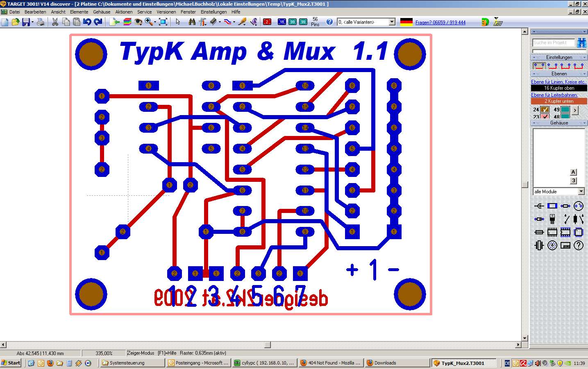Collapse the Gehäuse panel header

559,123
